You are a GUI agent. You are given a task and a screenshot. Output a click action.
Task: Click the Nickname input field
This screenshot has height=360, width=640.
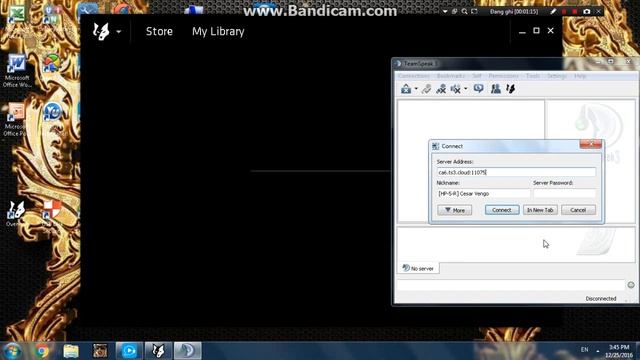(x=483, y=193)
